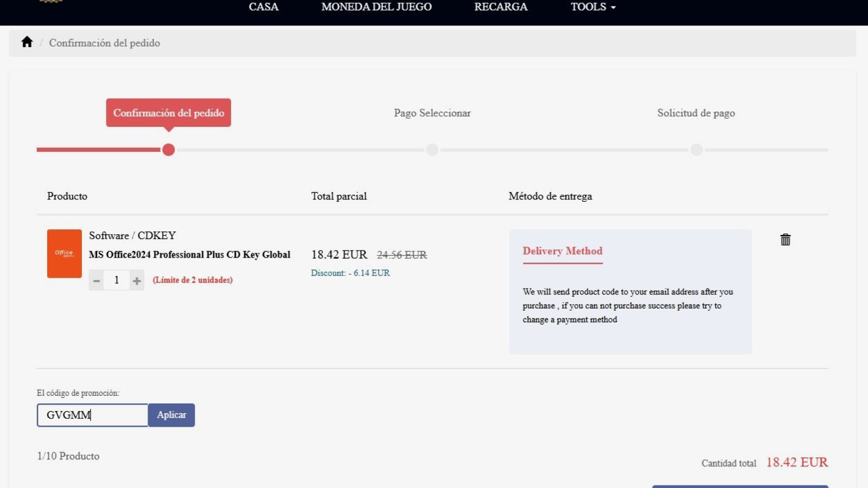The width and height of the screenshot is (868, 488).
Task: Decrease quantity with the minus button
Action: [x=97, y=280]
